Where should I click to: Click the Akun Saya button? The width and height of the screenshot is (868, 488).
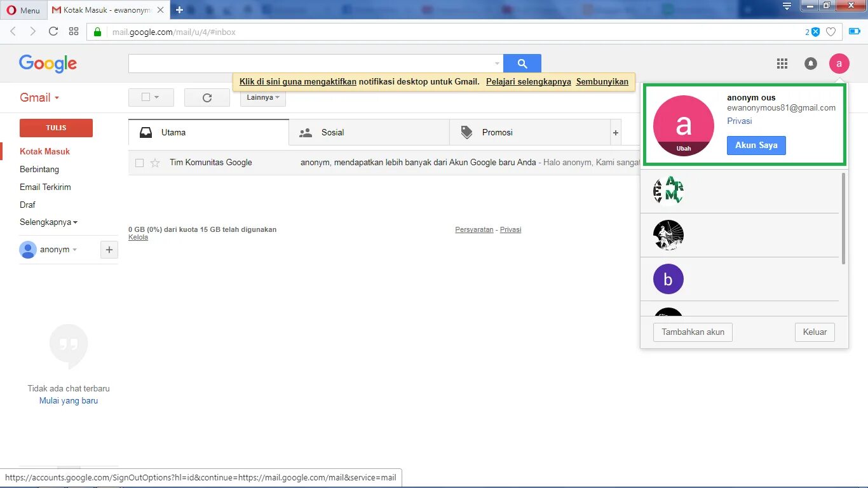click(x=756, y=145)
